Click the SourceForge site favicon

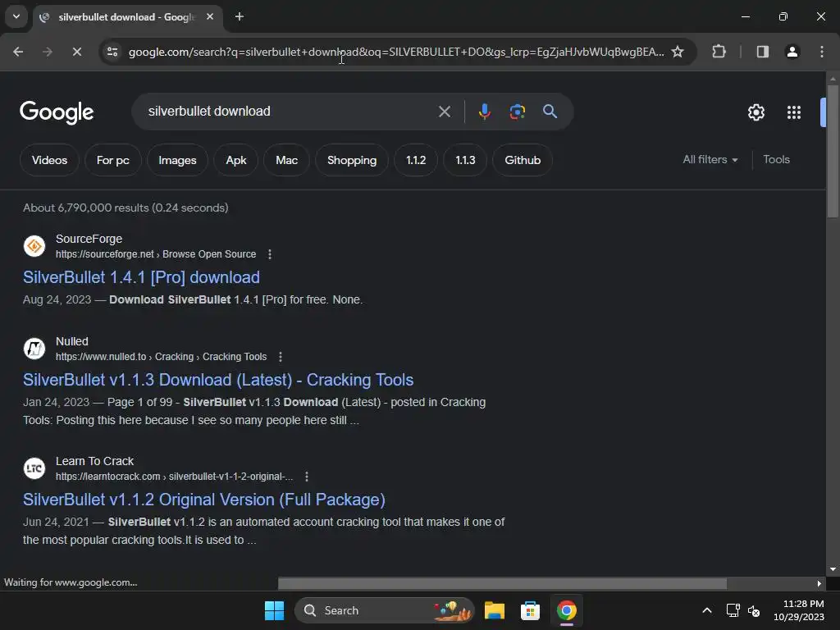pos(34,246)
